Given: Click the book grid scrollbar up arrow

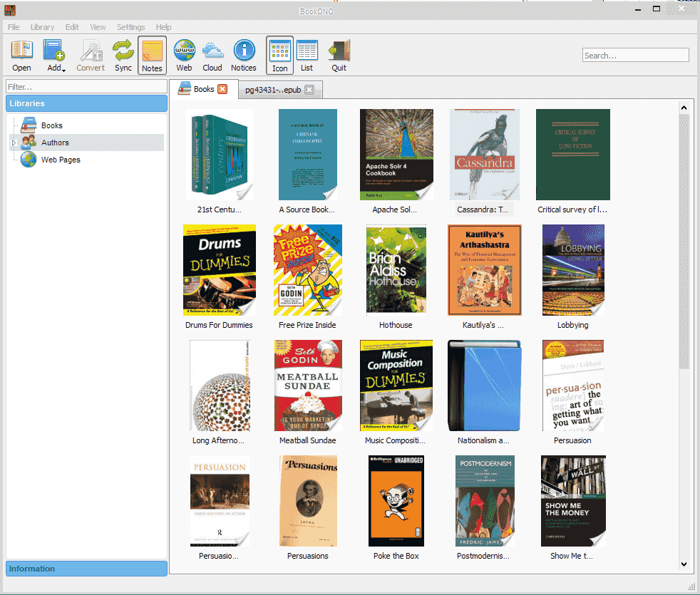Looking at the screenshot, I should pos(684,108).
